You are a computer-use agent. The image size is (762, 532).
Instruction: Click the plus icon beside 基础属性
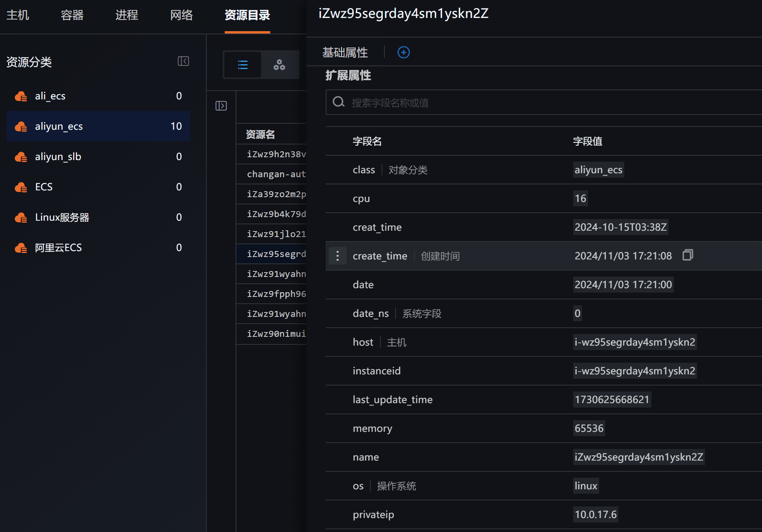tap(404, 52)
